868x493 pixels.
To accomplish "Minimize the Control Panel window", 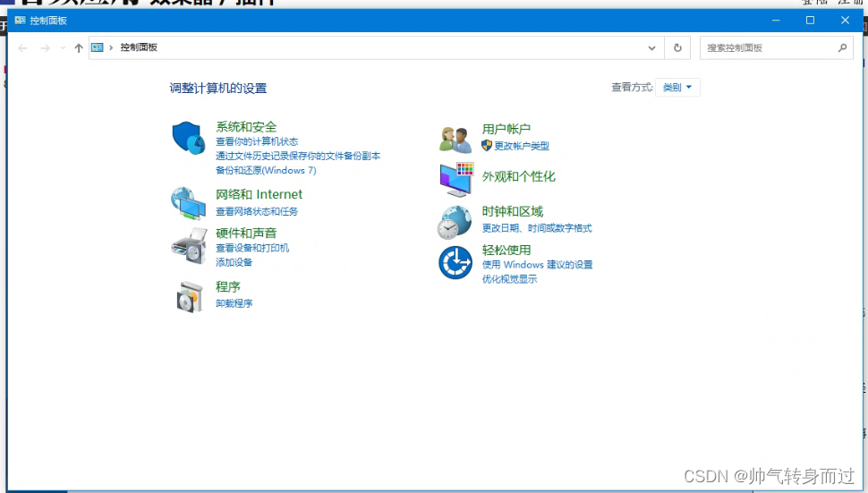I will [x=776, y=21].
